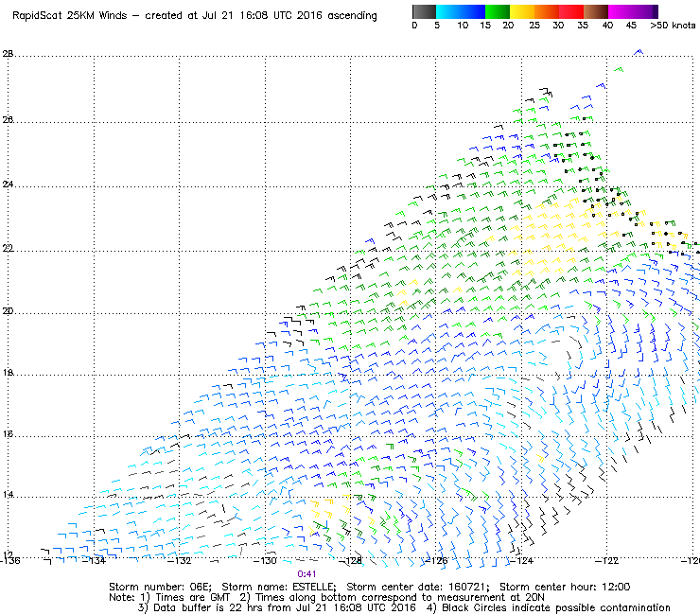Click the longitude label -124
The image size is (700, 615).
tap(521, 560)
